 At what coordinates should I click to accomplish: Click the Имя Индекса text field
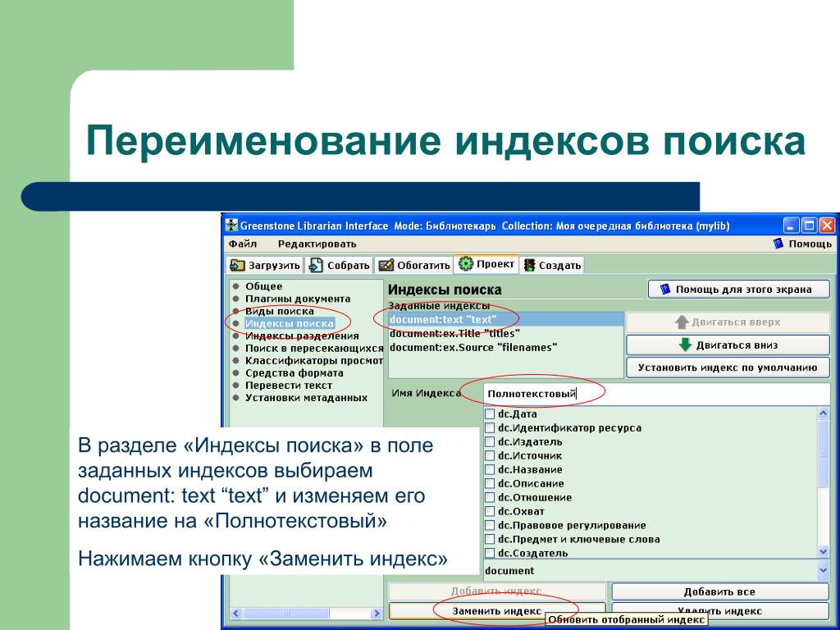656,394
